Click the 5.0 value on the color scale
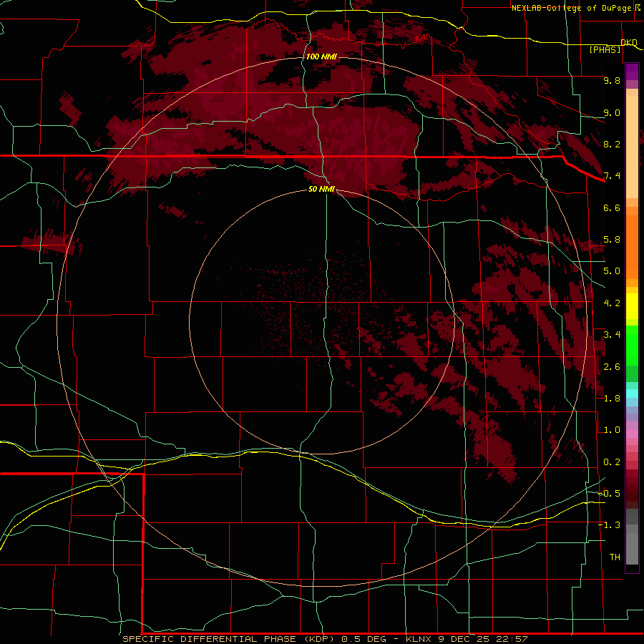The height and width of the screenshot is (644, 644). click(612, 271)
